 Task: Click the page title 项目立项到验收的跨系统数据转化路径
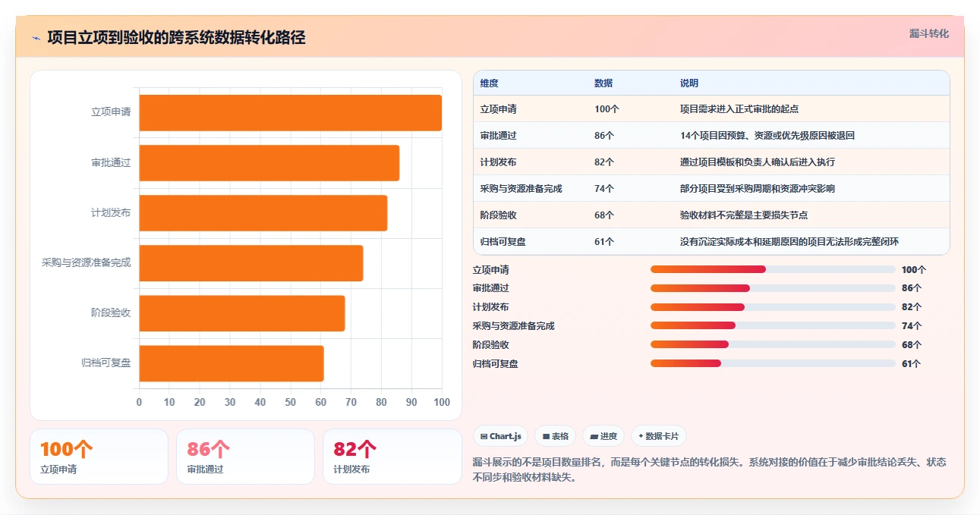point(176,38)
